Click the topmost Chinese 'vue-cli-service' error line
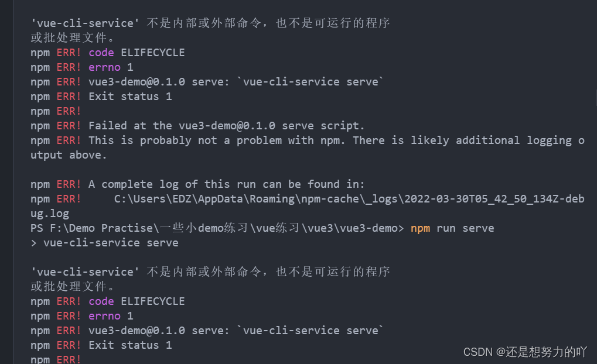The width and height of the screenshot is (597, 364). click(x=210, y=23)
